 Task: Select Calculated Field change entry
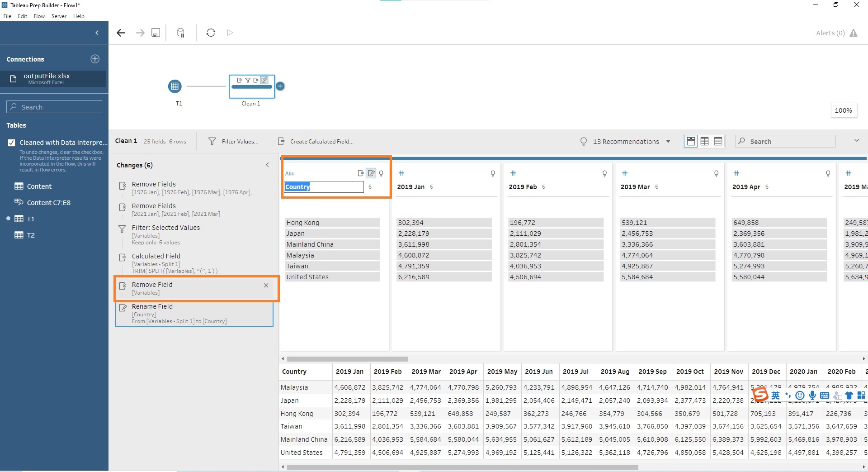[x=194, y=263]
